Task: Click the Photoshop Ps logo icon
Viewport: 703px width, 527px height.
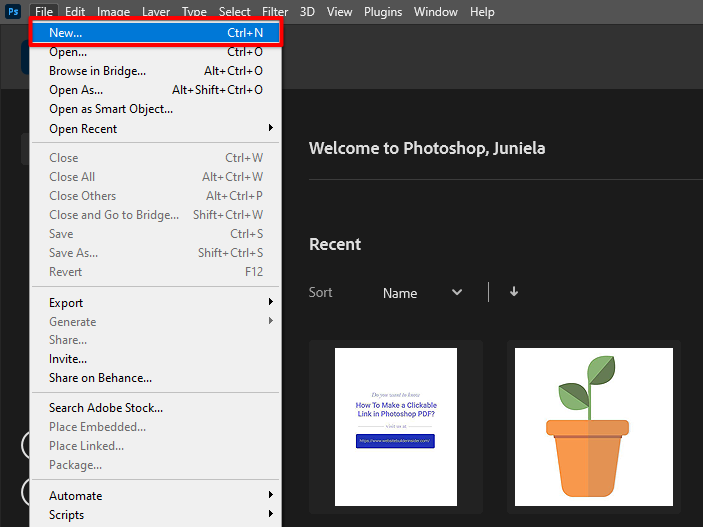Action: [14, 12]
